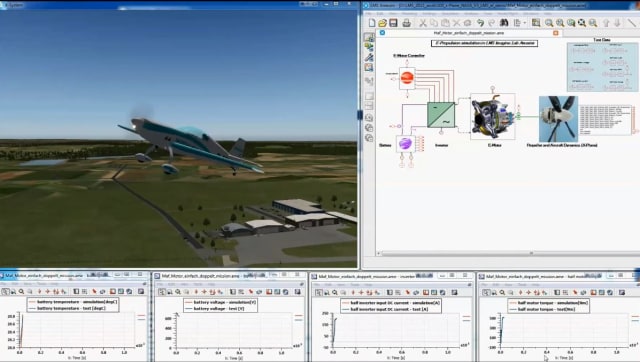Click zoom magnifier in inverter current plot toolbar
This screenshot has width=640, height=362.
[335, 292]
